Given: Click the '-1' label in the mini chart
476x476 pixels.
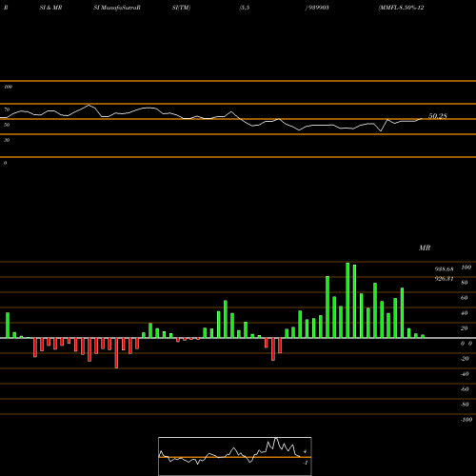Looking at the screenshot, I should pyautogui.click(x=305, y=463).
